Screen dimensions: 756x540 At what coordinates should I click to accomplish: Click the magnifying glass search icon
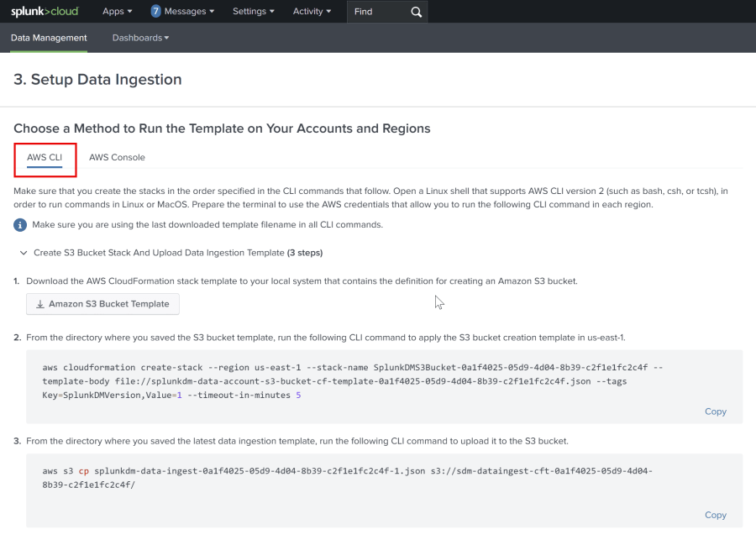(x=416, y=12)
